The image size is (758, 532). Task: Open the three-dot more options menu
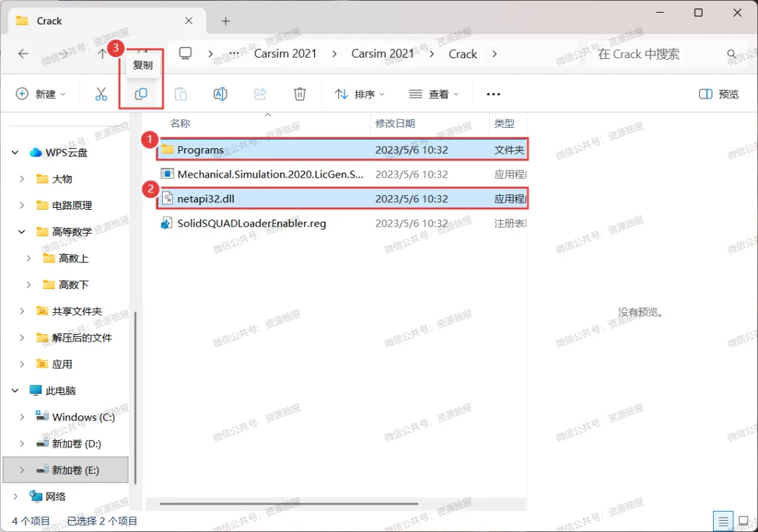(493, 94)
